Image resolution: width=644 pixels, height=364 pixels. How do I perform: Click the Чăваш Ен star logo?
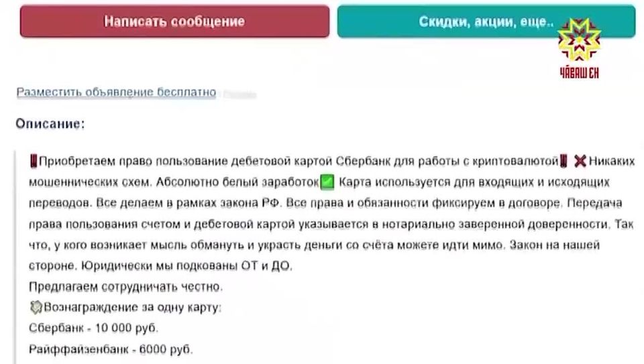coord(579,48)
